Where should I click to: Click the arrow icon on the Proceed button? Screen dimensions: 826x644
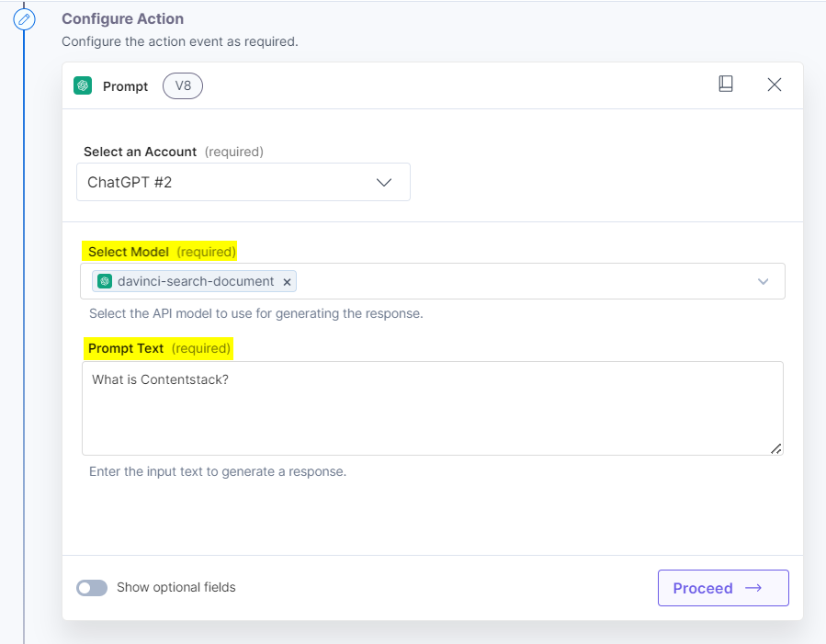point(753,588)
